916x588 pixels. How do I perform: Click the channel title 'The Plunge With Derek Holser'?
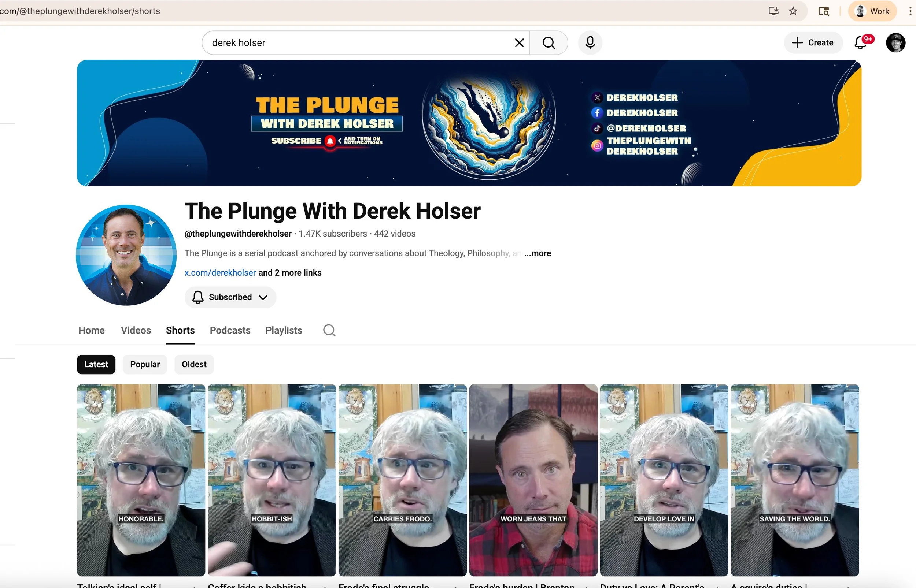[333, 211]
